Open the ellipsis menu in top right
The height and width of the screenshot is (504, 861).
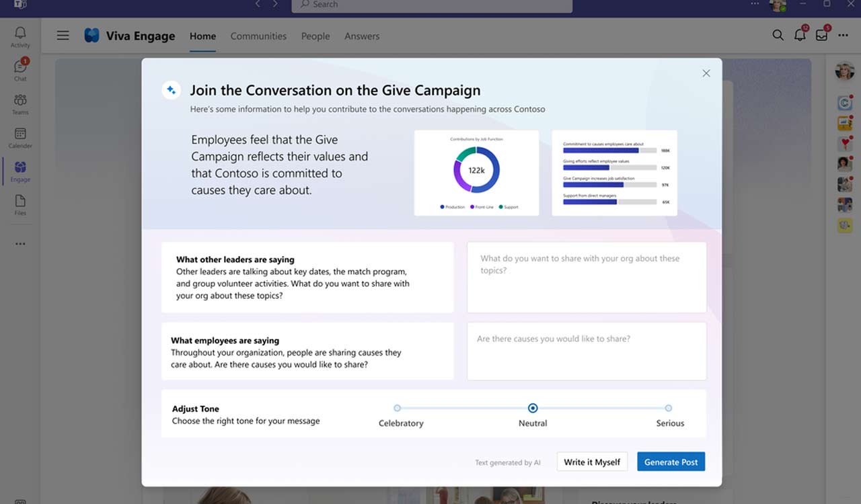click(843, 35)
